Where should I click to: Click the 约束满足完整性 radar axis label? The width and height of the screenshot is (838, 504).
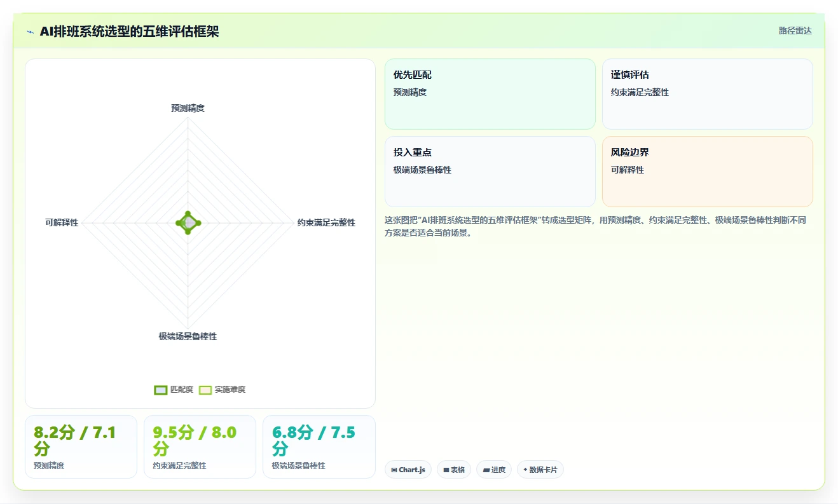coord(326,222)
